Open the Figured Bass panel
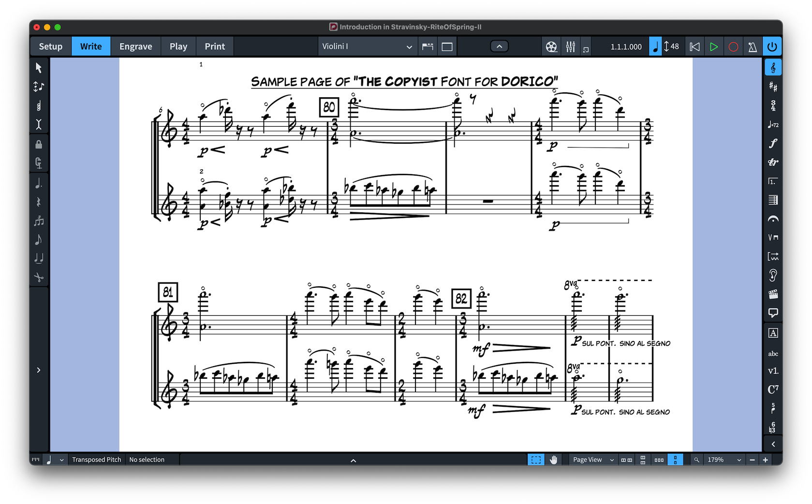812x504 pixels. pyautogui.click(x=773, y=427)
